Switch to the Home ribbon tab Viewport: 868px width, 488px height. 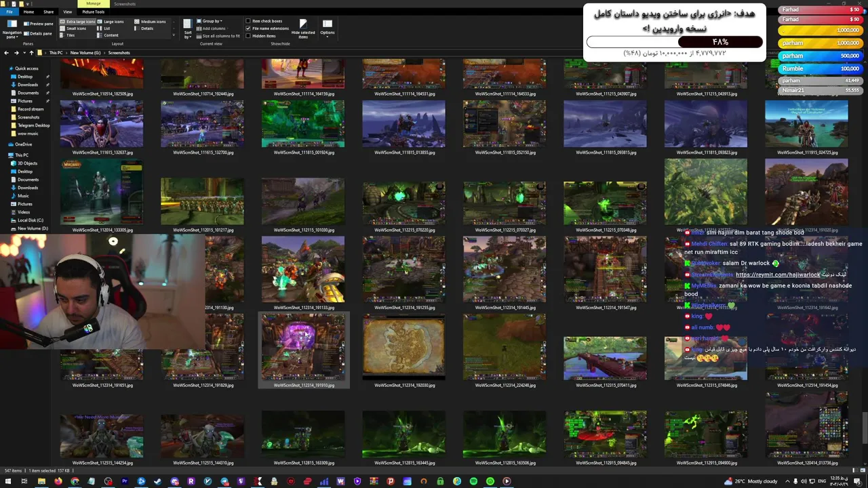[28, 12]
